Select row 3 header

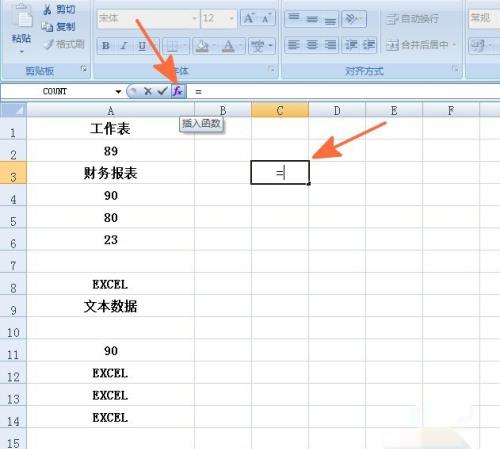(13, 173)
